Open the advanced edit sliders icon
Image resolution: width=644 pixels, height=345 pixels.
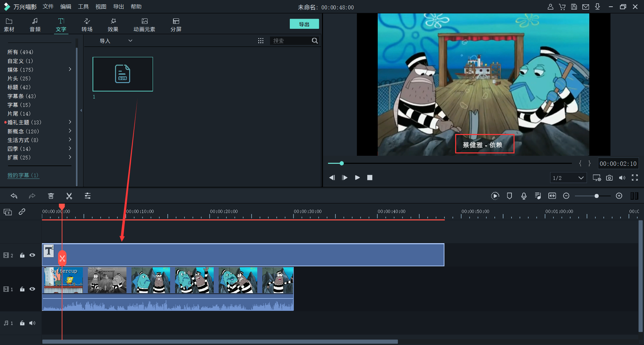[x=88, y=196]
